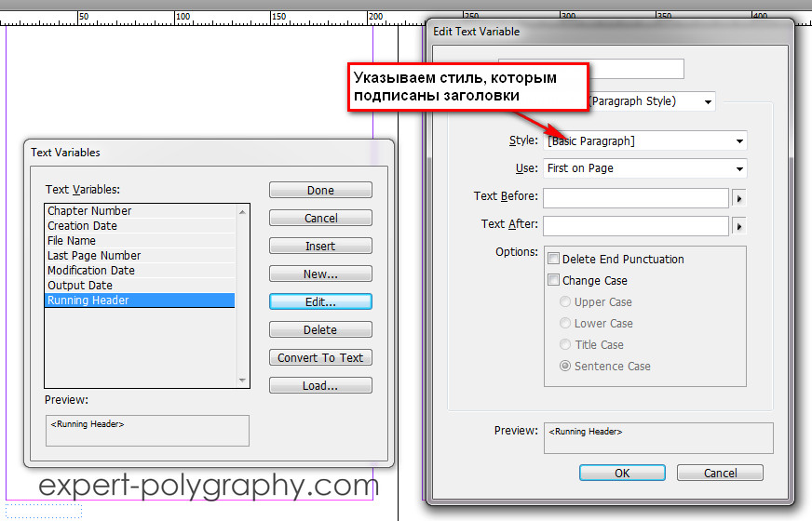Click the Text After input field
The image size is (812, 521).
636,225
